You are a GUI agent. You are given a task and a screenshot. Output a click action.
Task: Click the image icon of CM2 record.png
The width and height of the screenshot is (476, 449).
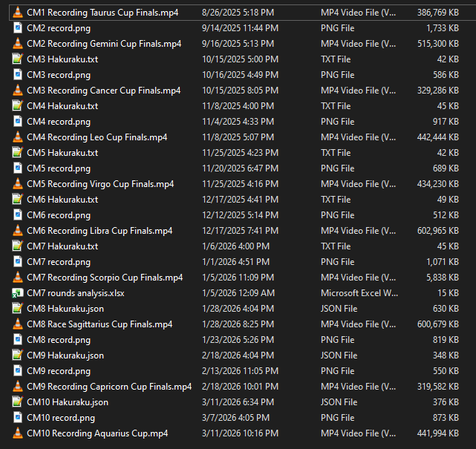[18, 28]
